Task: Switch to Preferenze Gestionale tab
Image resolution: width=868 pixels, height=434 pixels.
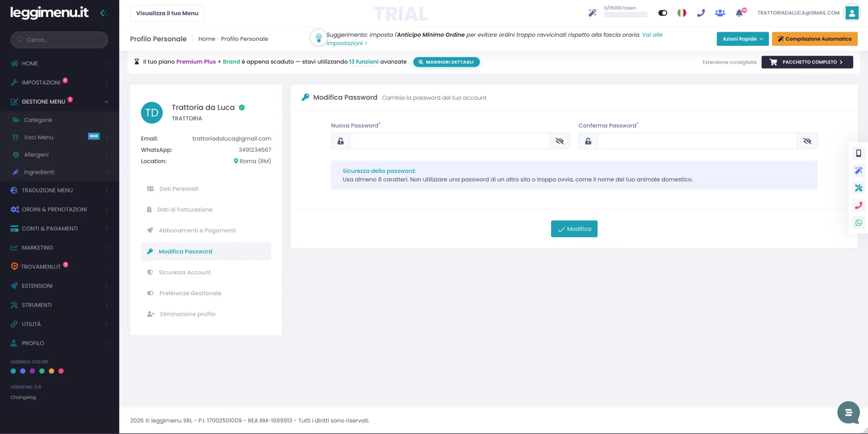Action: [x=206, y=293]
